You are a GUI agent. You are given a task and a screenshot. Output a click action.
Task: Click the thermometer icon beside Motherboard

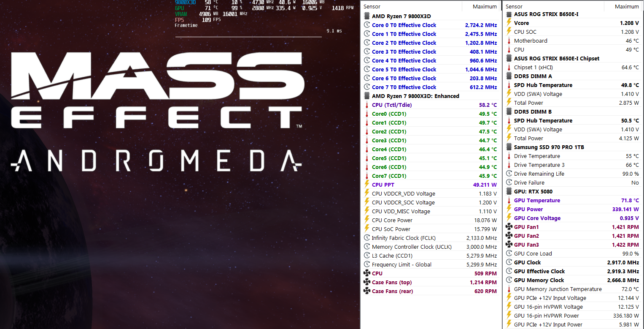(x=509, y=41)
